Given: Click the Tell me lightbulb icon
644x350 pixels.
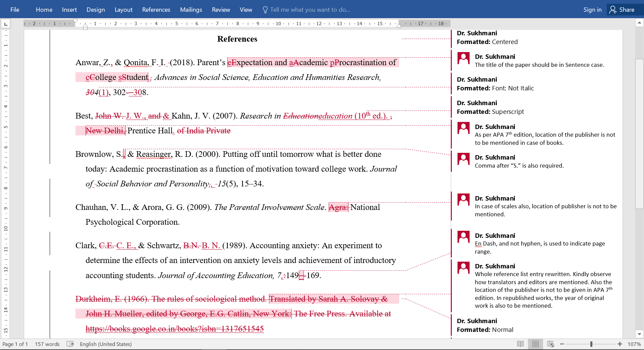Looking at the screenshot, I should (x=265, y=10).
